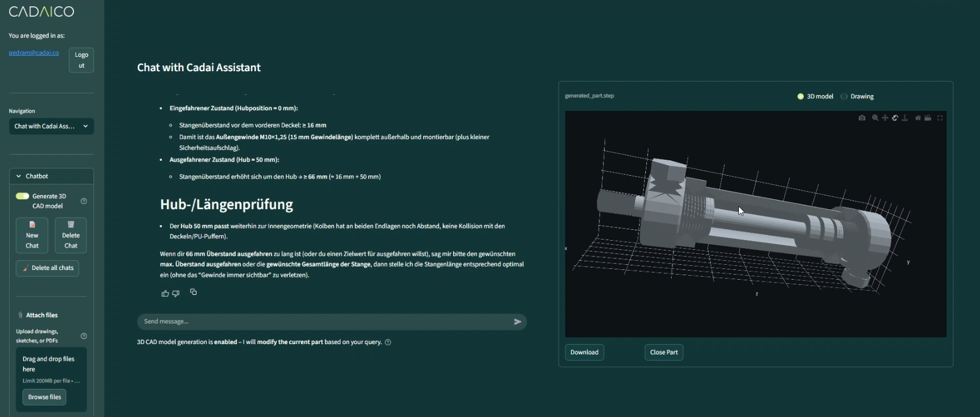Click the drag and drop file area
This screenshot has height=417, width=980.
coord(51,379)
